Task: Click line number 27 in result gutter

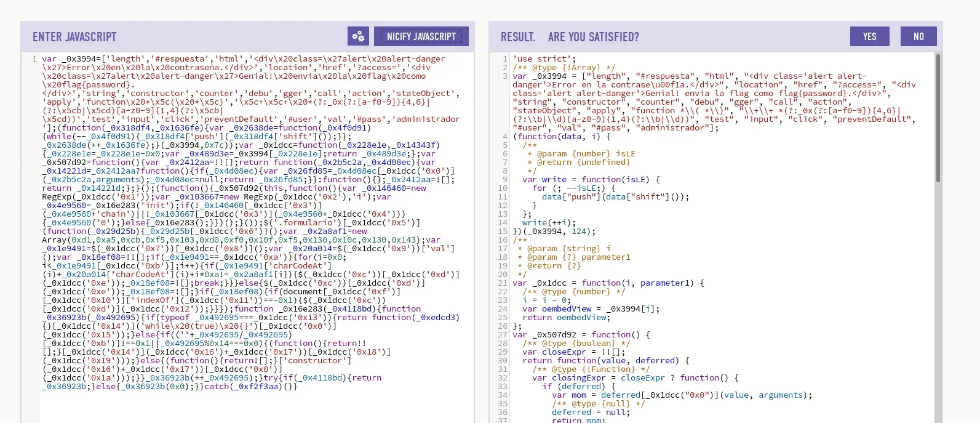Action: 503,335
